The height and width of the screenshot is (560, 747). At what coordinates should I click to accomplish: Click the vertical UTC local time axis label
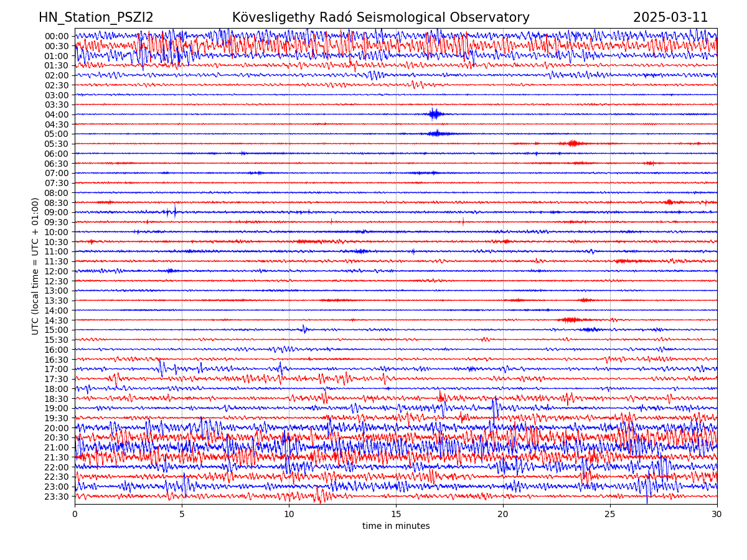tap(36, 266)
